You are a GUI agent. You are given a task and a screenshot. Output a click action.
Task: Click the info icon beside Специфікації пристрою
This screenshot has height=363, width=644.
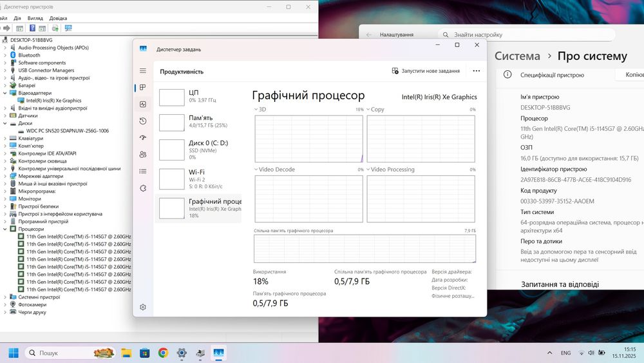(507, 74)
